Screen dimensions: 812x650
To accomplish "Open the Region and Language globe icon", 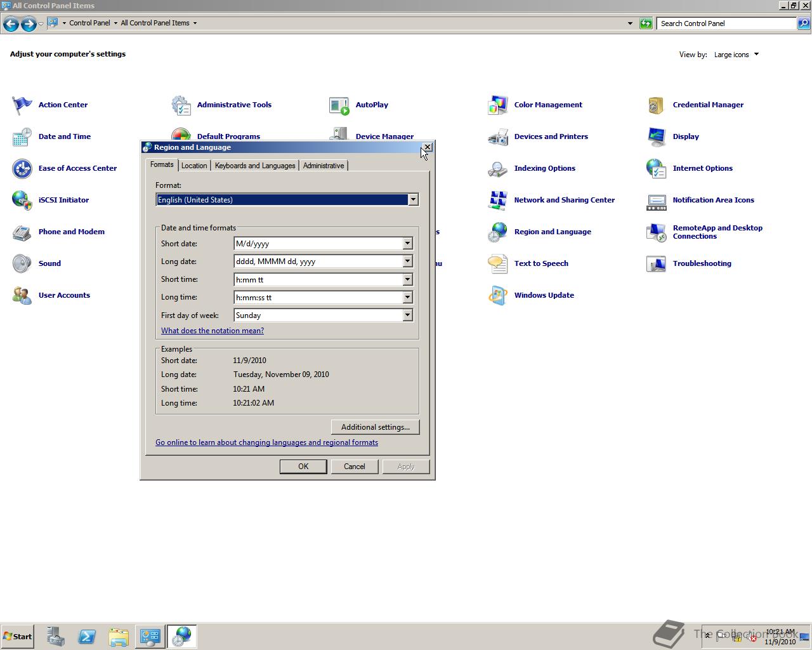I will (x=498, y=232).
